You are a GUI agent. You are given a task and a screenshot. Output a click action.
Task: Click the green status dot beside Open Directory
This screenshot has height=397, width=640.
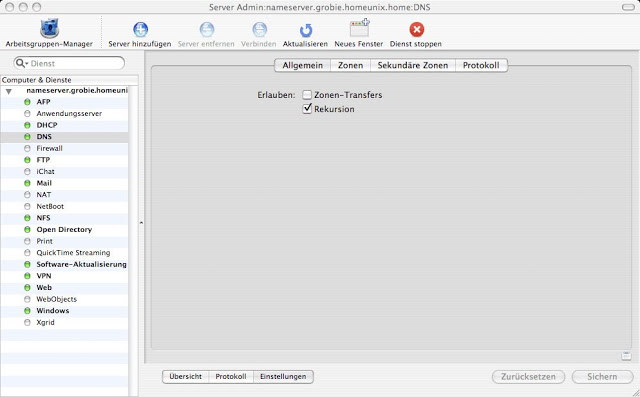tap(27, 229)
